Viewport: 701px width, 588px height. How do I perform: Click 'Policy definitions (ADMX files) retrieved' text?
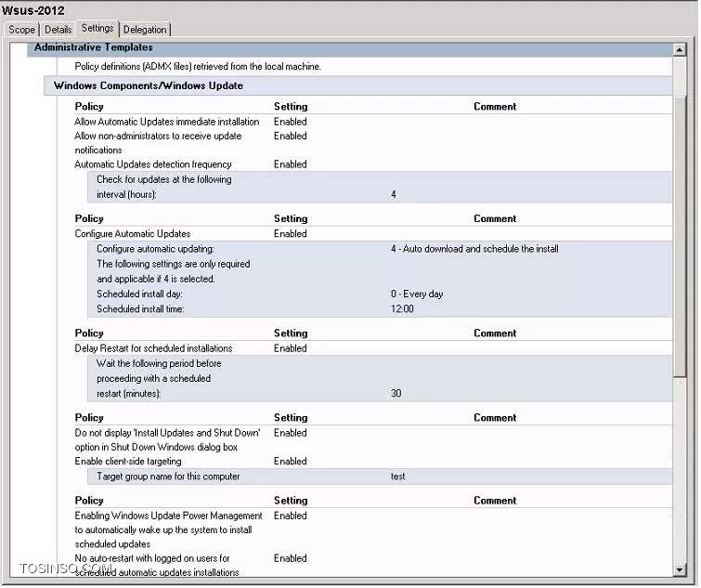[198, 67]
